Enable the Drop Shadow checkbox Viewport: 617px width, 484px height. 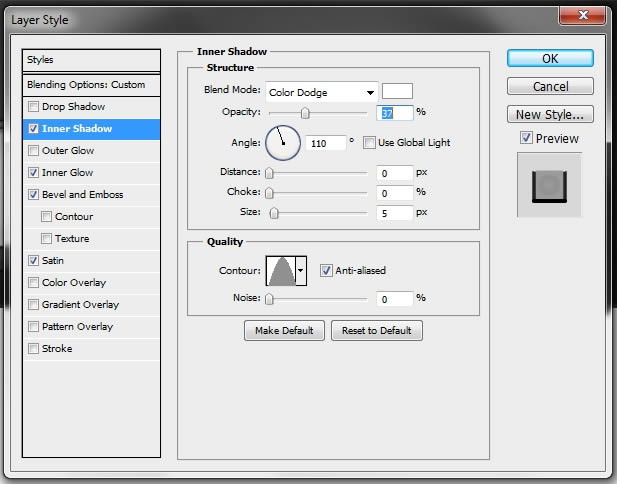tap(33, 107)
